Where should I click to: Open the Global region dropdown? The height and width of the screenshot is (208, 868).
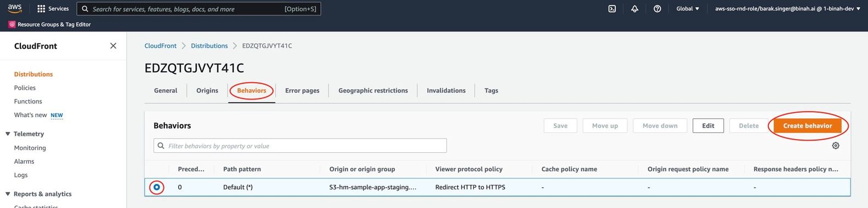(688, 9)
